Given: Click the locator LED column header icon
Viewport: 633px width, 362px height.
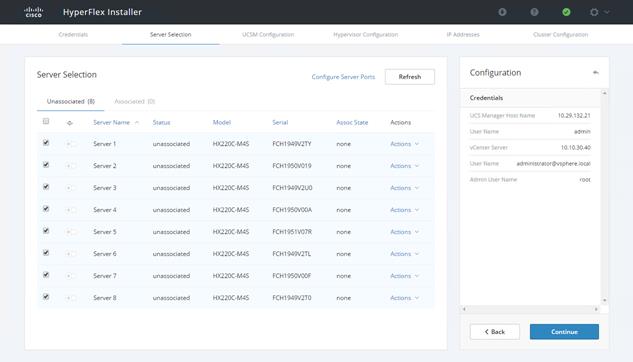Looking at the screenshot, I should point(70,123).
